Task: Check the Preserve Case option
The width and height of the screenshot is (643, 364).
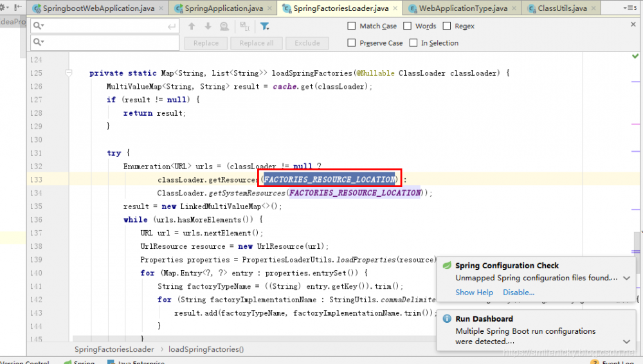Action: coord(352,43)
